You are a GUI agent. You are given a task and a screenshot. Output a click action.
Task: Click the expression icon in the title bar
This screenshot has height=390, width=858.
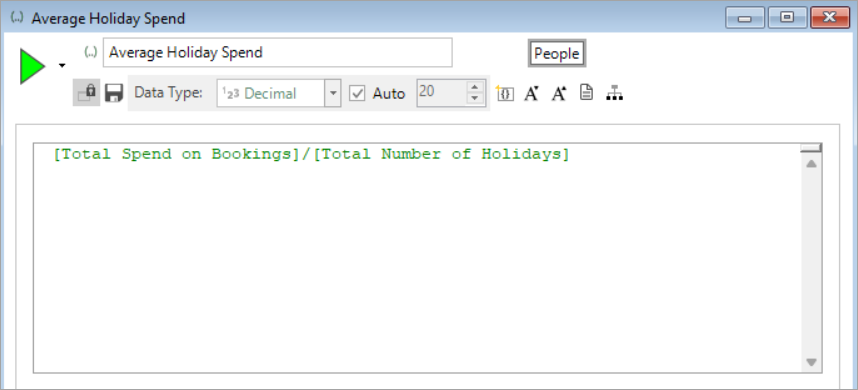click(17, 18)
